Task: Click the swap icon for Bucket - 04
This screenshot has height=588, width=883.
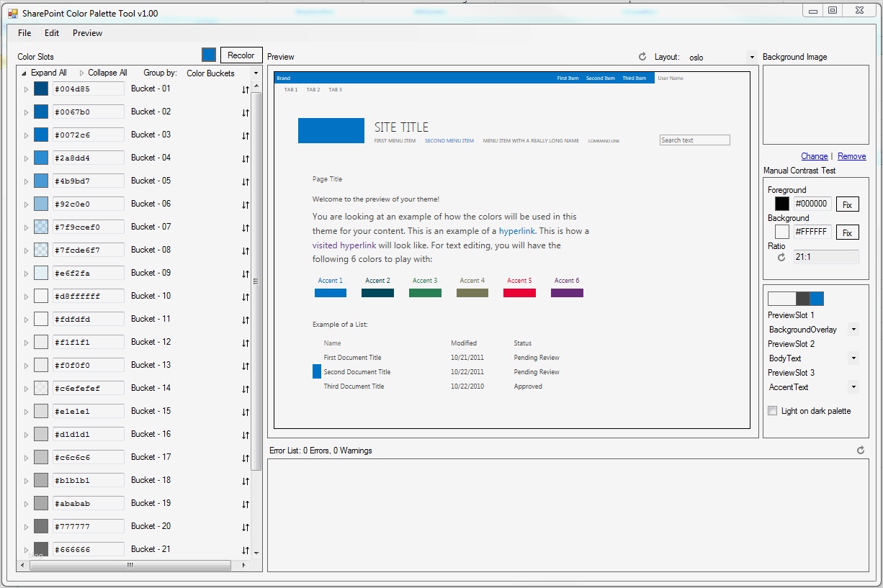Action: 245,159
